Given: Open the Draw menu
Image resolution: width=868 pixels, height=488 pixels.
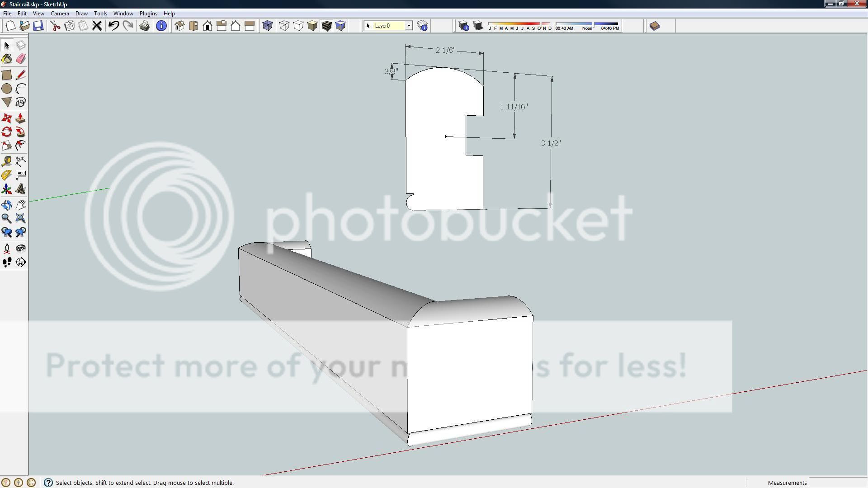Looking at the screenshot, I should [81, 14].
